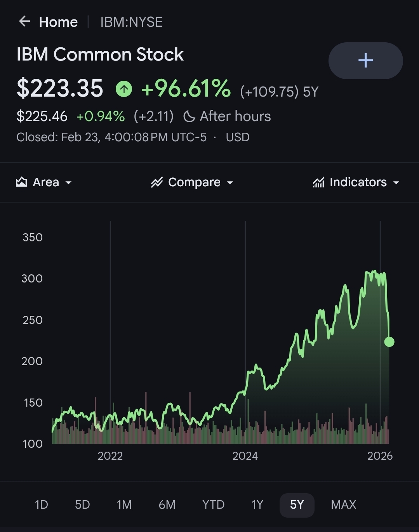Tap the After hours moon icon
419x532 pixels.
pyautogui.click(x=189, y=116)
